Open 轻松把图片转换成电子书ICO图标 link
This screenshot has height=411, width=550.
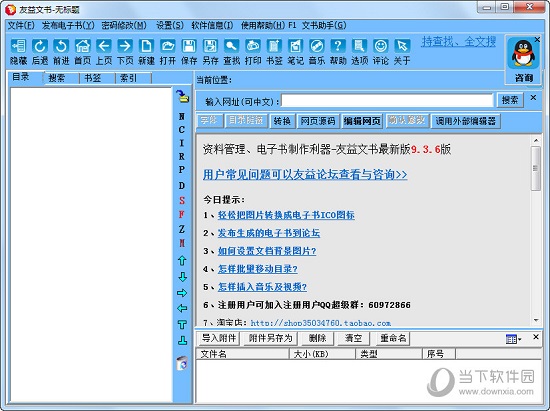point(286,215)
